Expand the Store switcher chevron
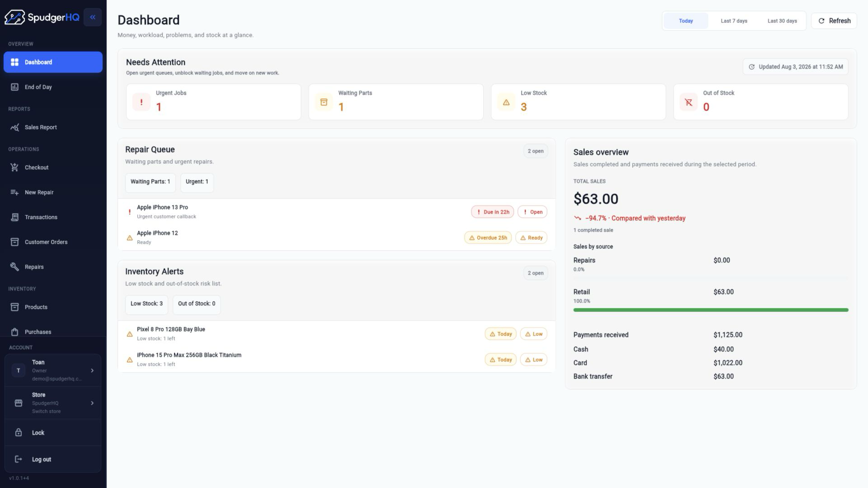This screenshot has width=868, height=488. click(x=92, y=403)
